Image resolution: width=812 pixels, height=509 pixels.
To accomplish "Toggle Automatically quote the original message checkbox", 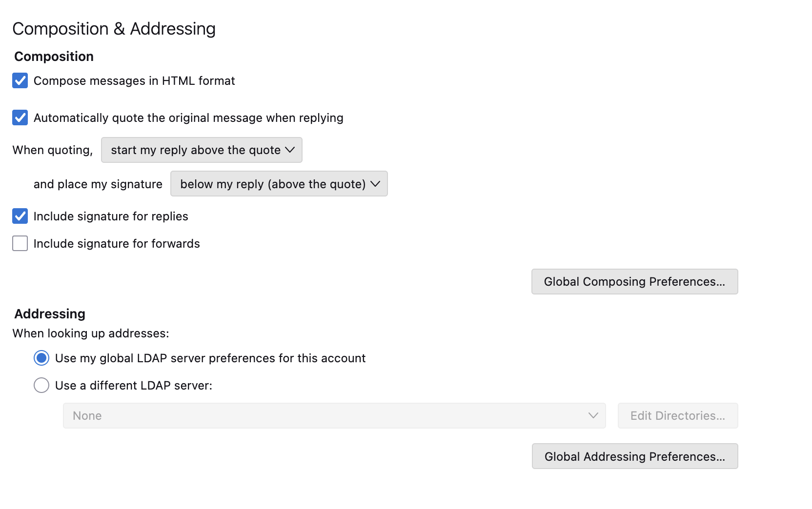I will coord(20,117).
